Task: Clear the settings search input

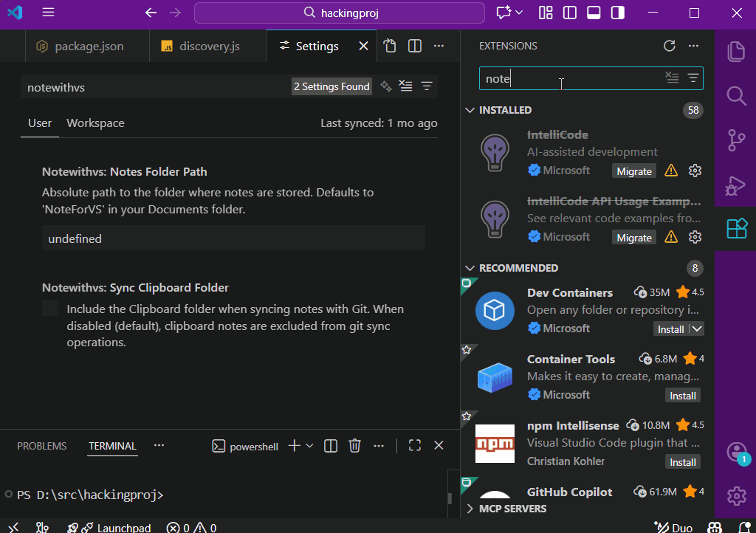Action: pos(406,86)
